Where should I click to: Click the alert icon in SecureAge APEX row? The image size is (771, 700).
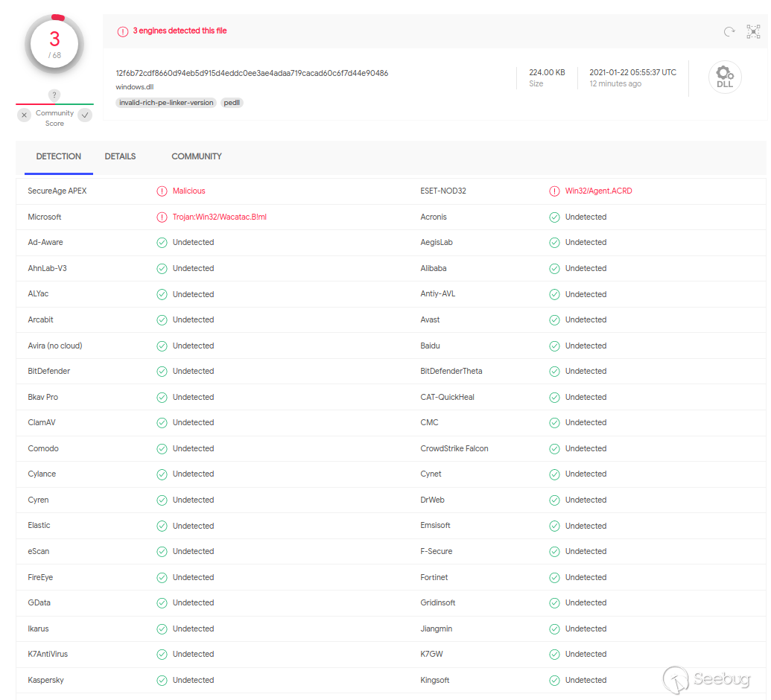coord(162,191)
